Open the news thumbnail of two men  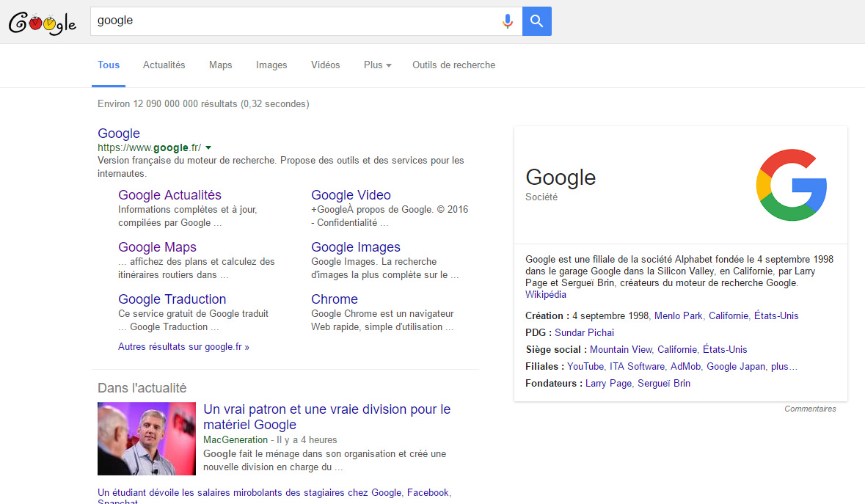coord(147,439)
